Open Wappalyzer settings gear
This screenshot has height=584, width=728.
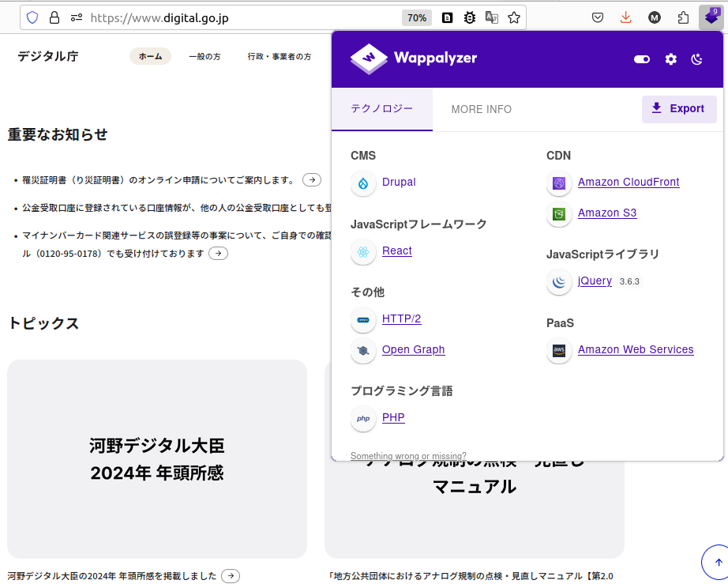[x=670, y=59]
